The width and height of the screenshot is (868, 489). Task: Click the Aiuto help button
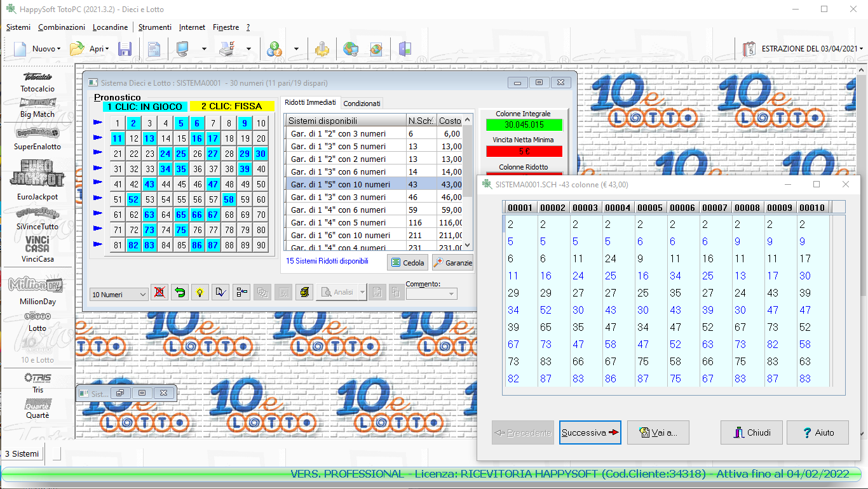point(818,432)
